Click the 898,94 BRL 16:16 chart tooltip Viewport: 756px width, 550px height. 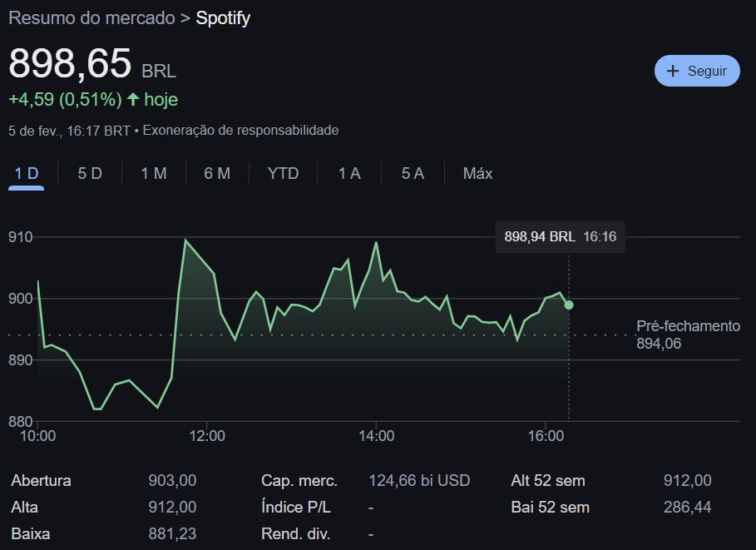[x=561, y=237]
